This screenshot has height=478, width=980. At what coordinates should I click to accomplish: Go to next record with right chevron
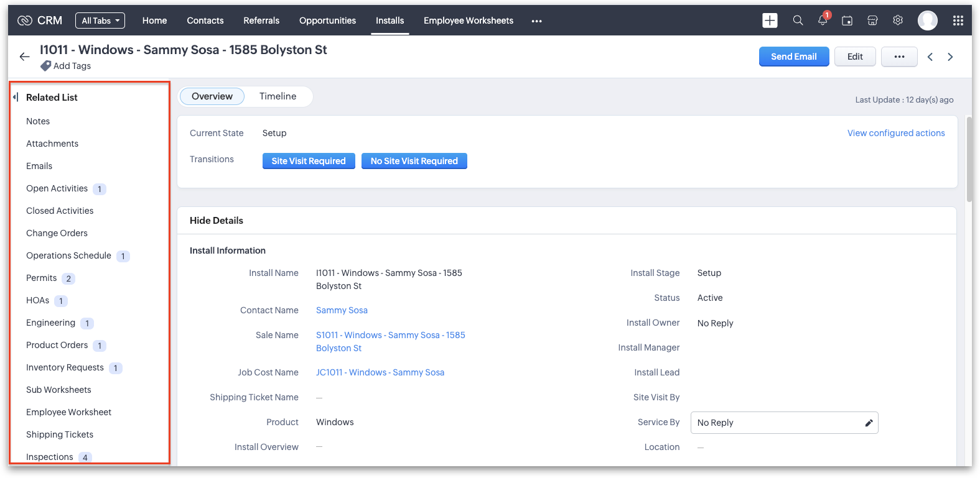tap(950, 57)
